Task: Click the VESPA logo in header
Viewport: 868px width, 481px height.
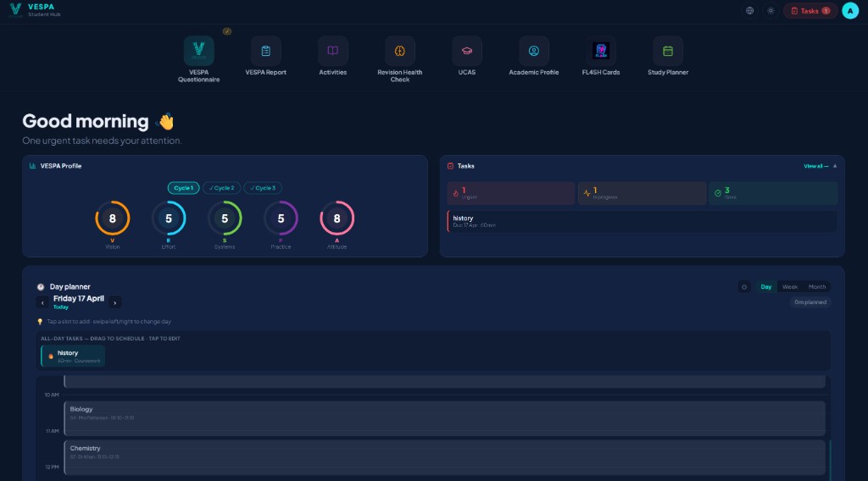Action: (15, 10)
